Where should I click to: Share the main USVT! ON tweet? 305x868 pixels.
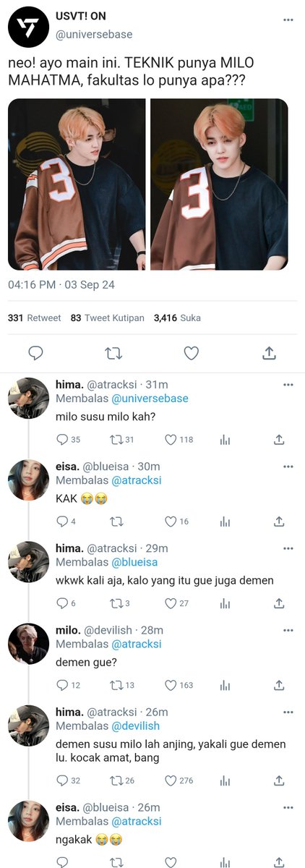pyautogui.click(x=269, y=353)
